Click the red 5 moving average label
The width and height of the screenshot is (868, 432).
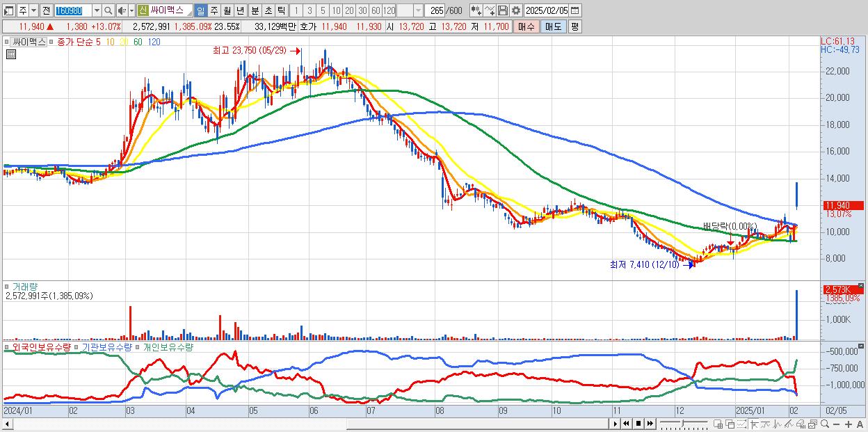point(99,42)
